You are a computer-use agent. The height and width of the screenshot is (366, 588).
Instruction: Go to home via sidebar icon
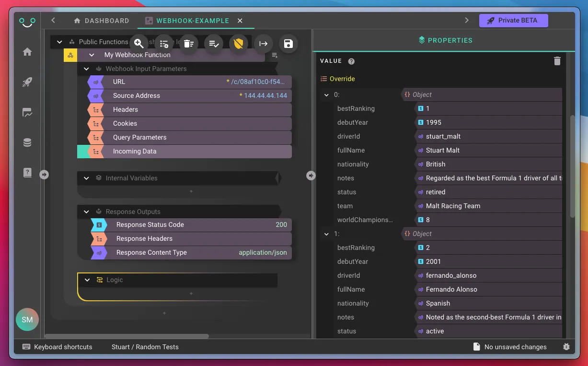point(27,52)
